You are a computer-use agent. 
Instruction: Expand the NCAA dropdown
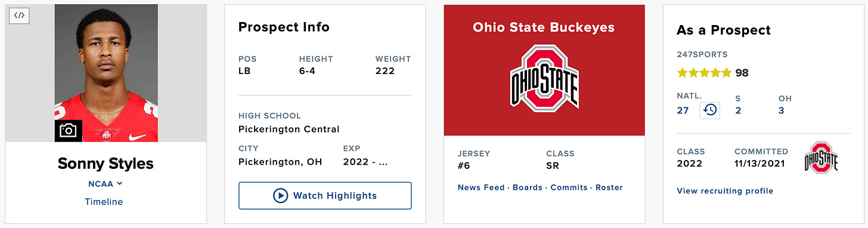point(106,184)
